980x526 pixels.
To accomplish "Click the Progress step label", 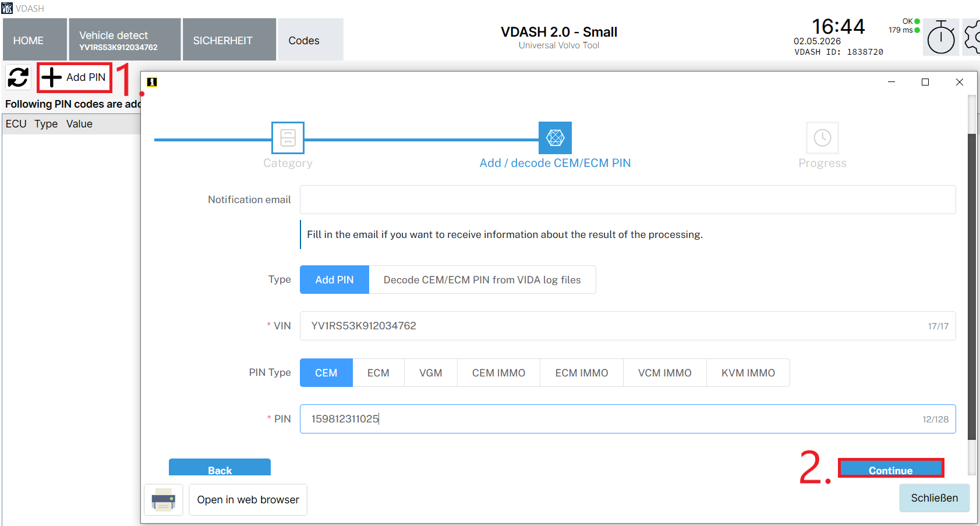I will (x=822, y=164).
